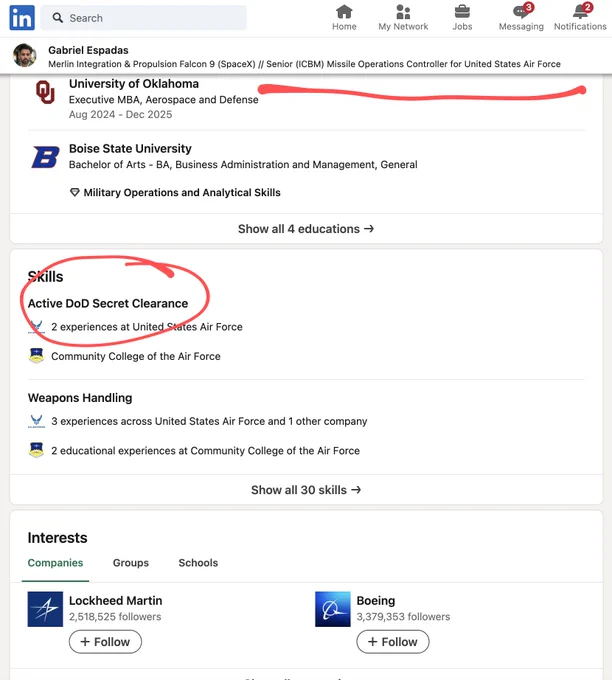Viewport: 612px width, 680px height.
Task: Expand Show all 30 skills
Action: click(x=306, y=490)
